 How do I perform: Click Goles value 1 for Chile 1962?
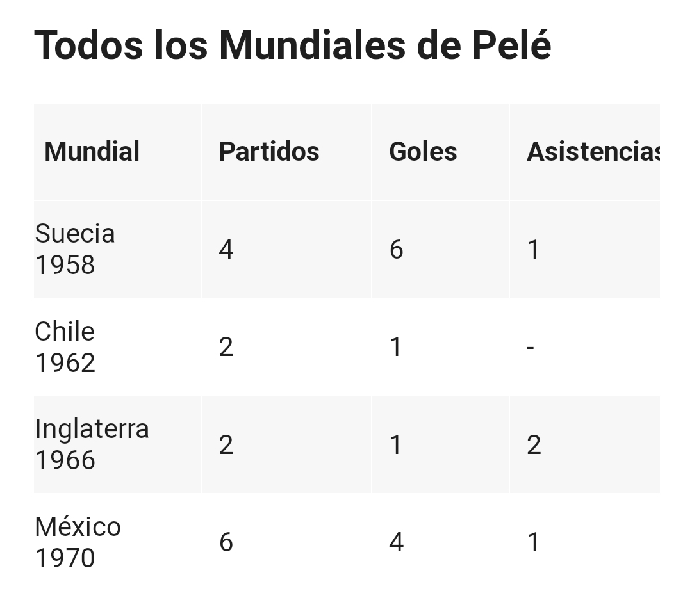(x=396, y=347)
